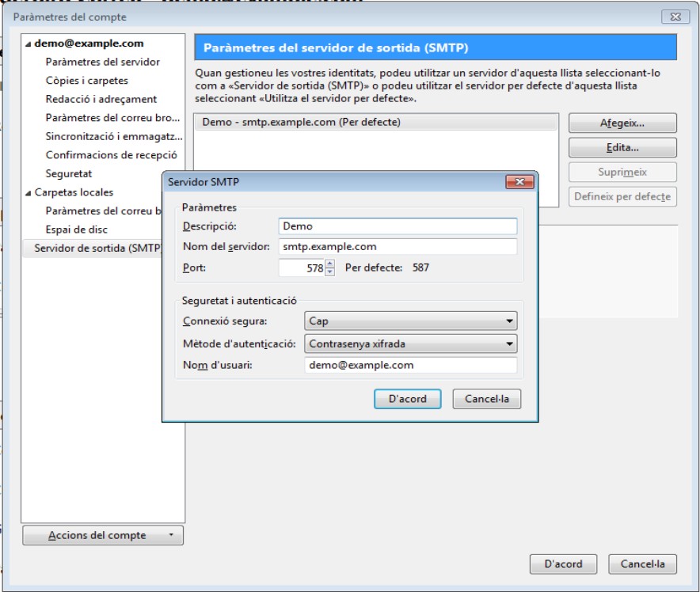
Task: Select Confirmacions de recepció
Action: point(111,155)
